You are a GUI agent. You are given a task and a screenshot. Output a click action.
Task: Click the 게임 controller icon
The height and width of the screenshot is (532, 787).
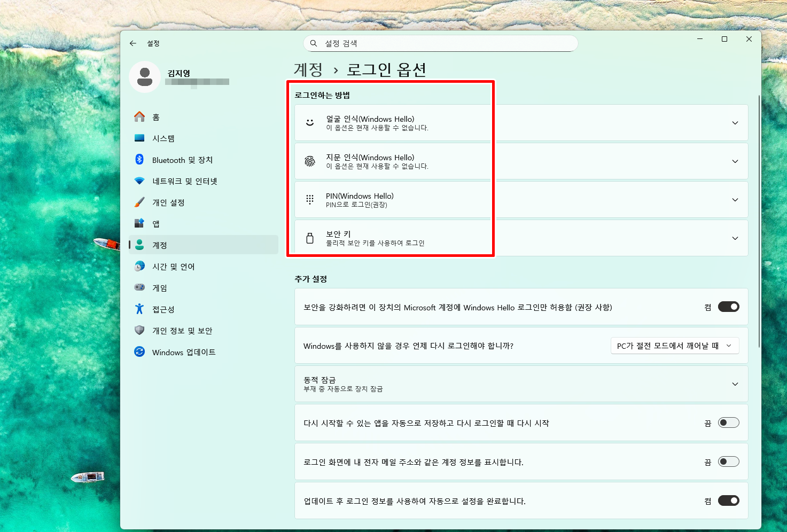click(139, 287)
